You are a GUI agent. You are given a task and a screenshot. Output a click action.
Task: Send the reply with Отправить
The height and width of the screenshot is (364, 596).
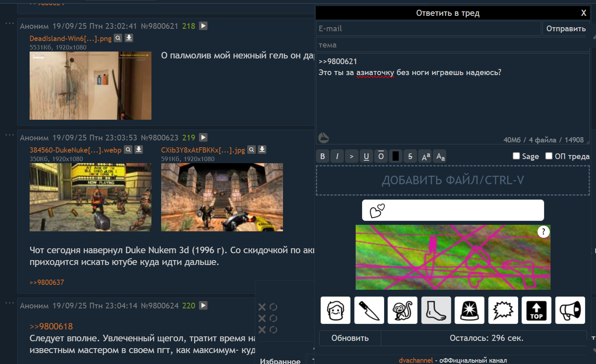[x=566, y=29]
